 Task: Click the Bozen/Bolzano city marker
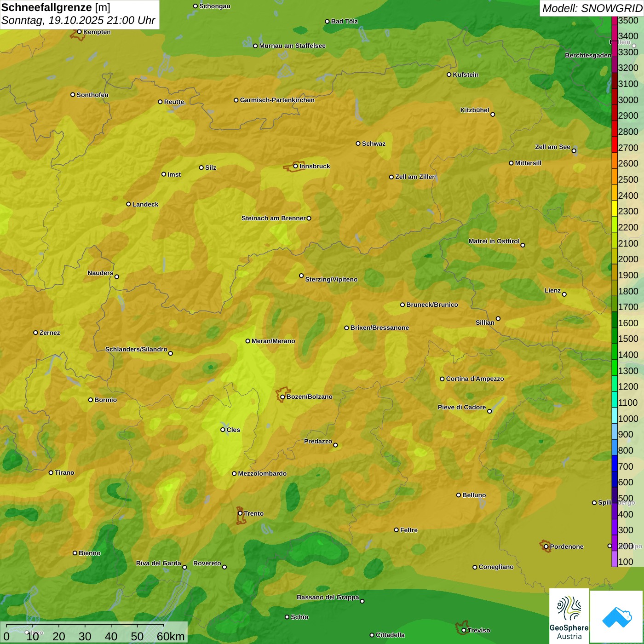point(282,397)
